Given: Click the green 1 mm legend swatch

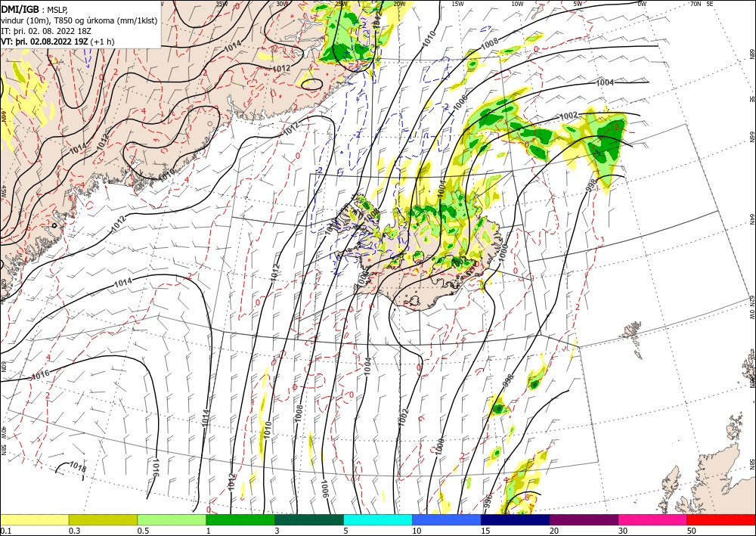Looking at the screenshot, I should click(240, 519).
